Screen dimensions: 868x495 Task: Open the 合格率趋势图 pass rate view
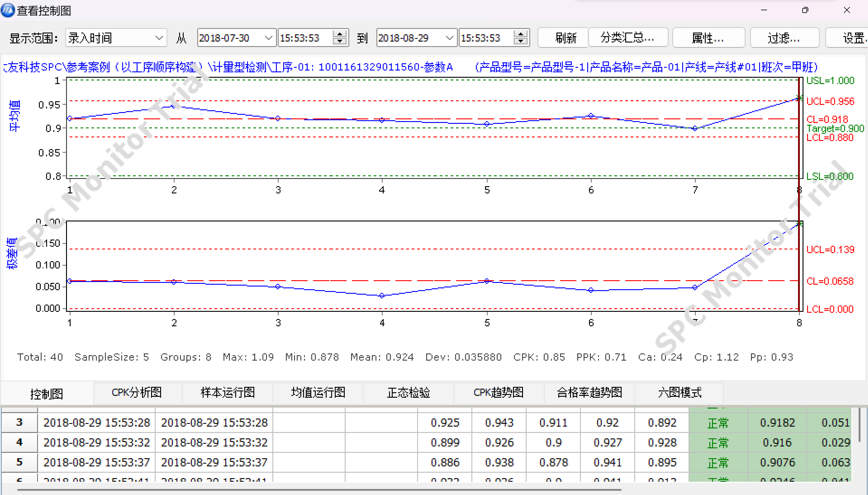589,393
